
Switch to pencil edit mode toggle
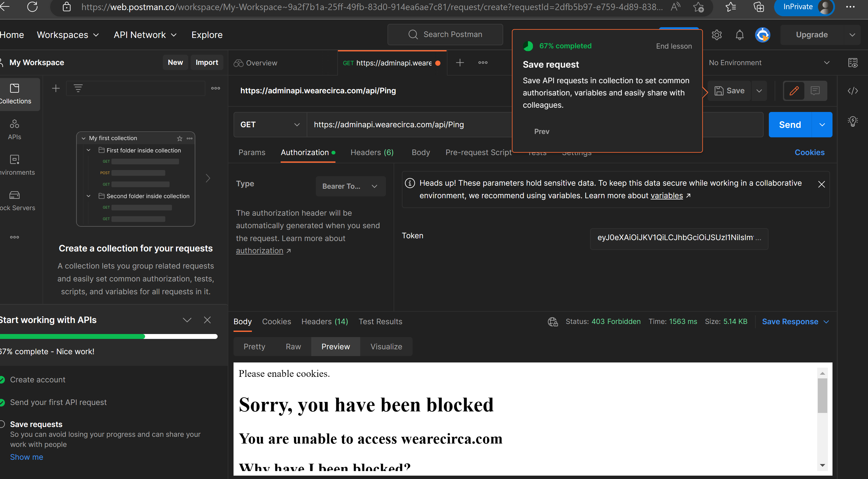point(794,91)
